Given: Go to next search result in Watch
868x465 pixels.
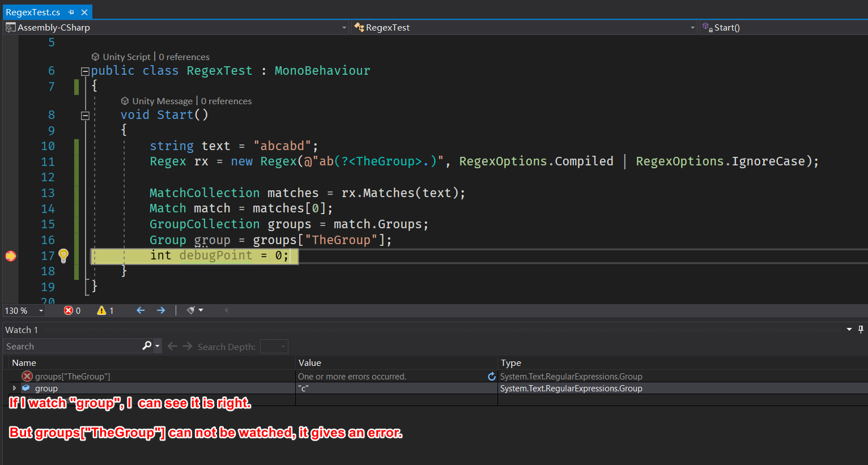Looking at the screenshot, I should 188,346.
